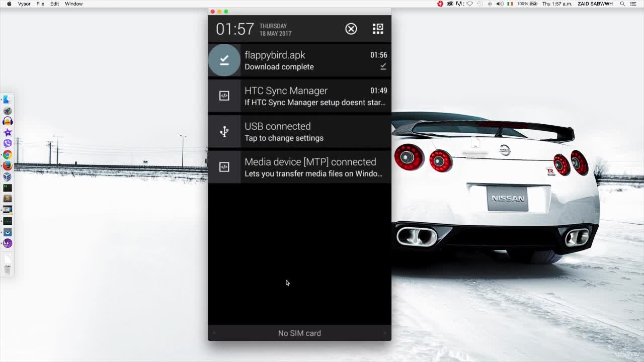
Task: Click the 01:56 timestamp on flappybird.apk notification
Action: [x=378, y=55]
